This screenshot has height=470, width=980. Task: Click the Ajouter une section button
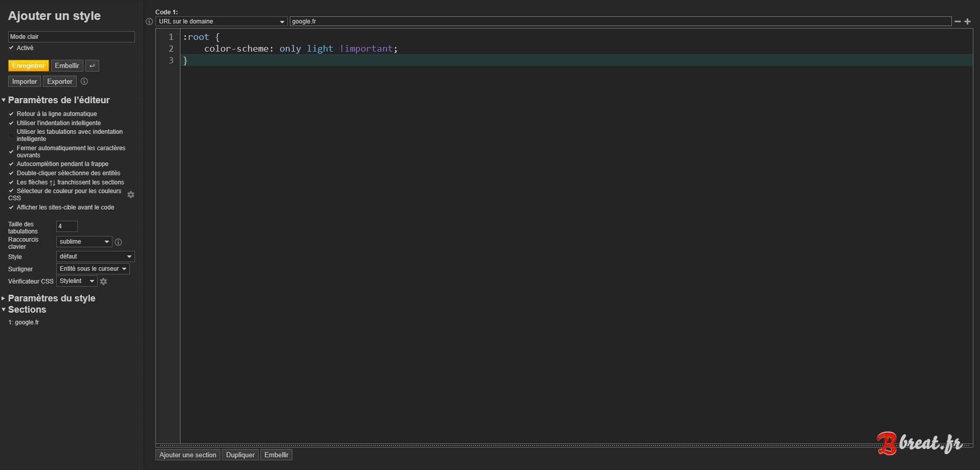187,455
